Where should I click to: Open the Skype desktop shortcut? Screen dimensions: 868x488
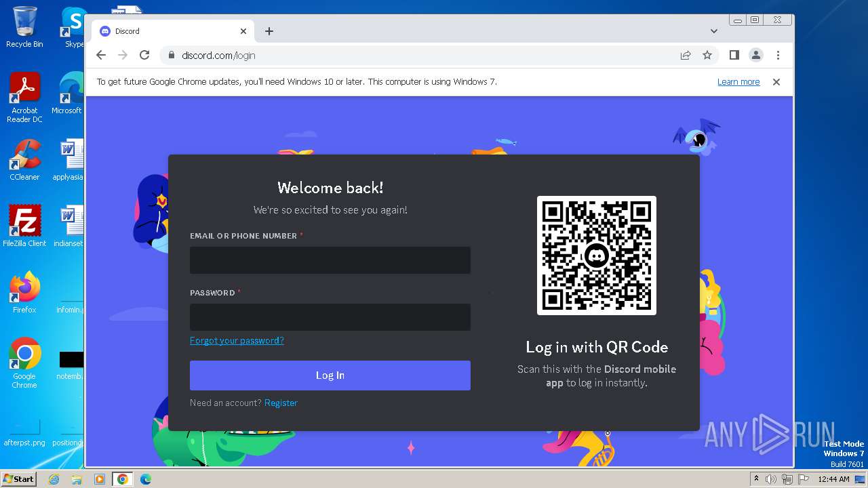(x=73, y=27)
